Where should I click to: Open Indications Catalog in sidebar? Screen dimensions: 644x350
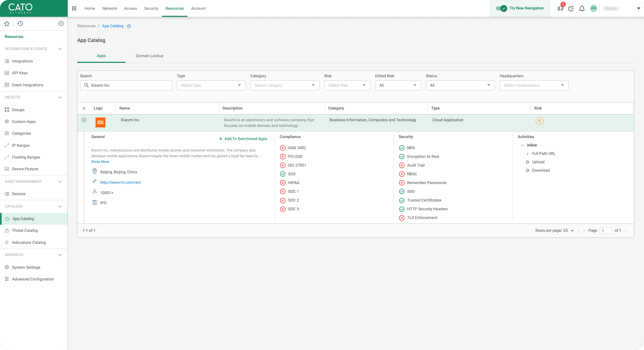coord(29,243)
